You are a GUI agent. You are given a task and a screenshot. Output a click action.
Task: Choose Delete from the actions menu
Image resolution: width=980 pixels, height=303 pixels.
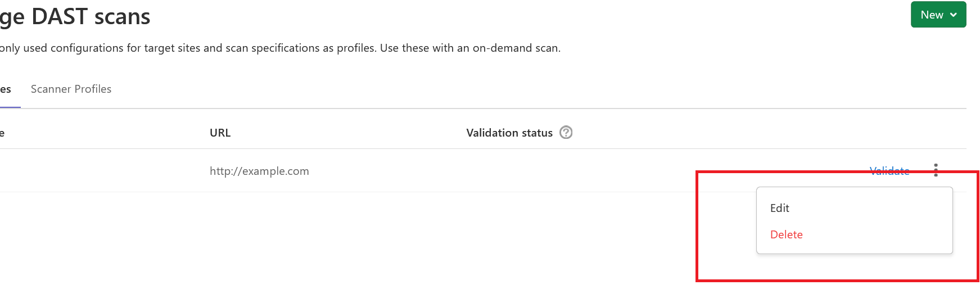coord(786,234)
